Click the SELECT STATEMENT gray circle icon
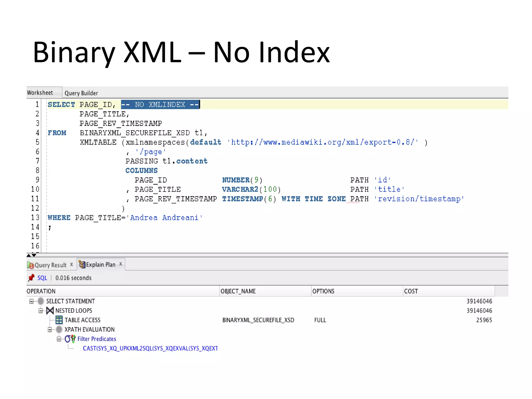The image size is (532, 399). coord(41,301)
